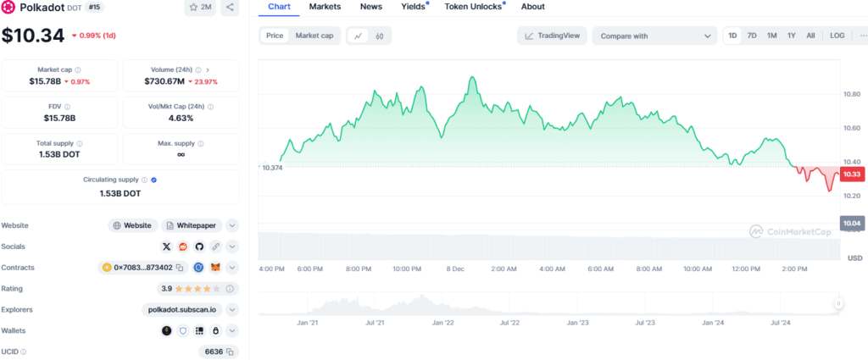Select the 7D time range
The height and width of the screenshot is (360, 868).
click(752, 36)
